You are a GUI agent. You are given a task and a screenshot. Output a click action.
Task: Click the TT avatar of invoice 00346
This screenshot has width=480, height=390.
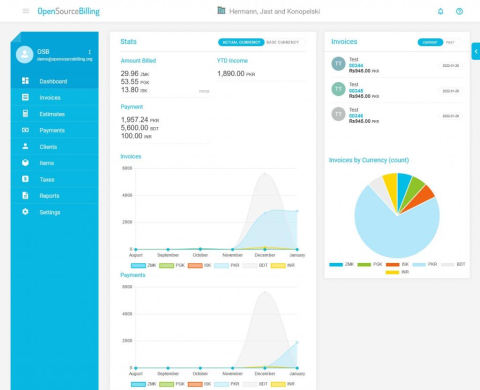338,114
